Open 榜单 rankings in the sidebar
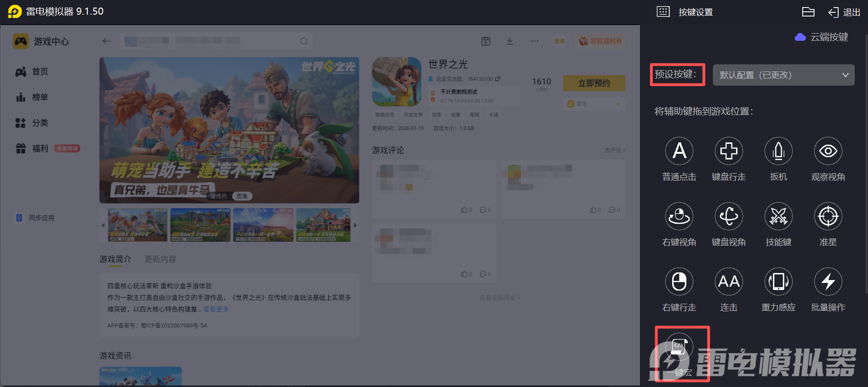 coord(32,97)
